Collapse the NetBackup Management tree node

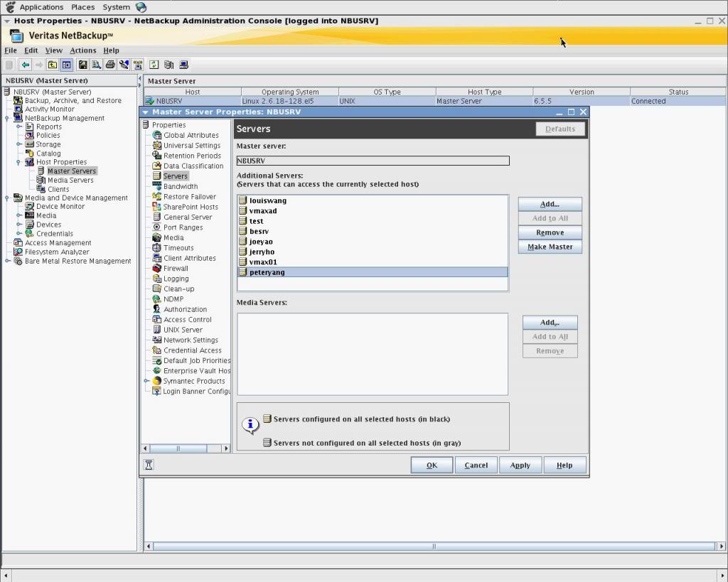pos(7,119)
